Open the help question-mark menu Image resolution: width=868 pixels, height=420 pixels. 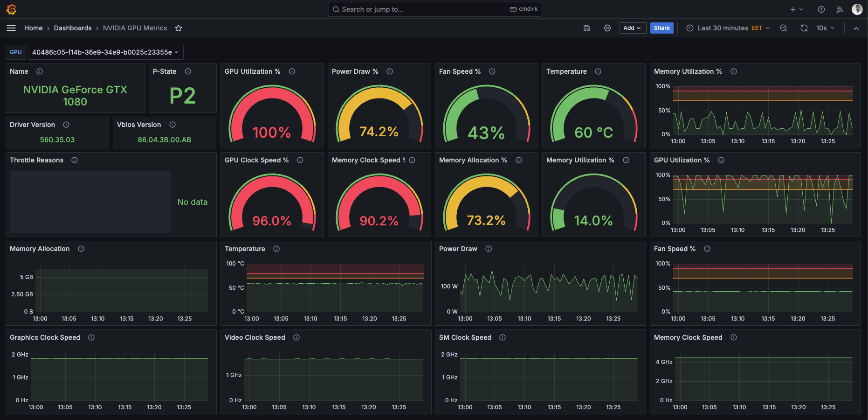tap(821, 9)
